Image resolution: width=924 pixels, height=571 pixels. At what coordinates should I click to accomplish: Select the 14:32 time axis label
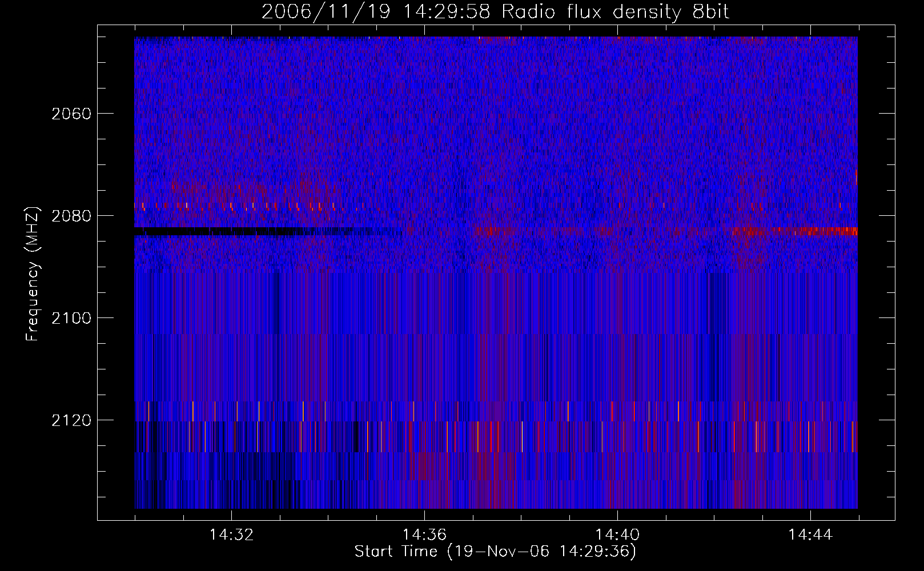231,535
